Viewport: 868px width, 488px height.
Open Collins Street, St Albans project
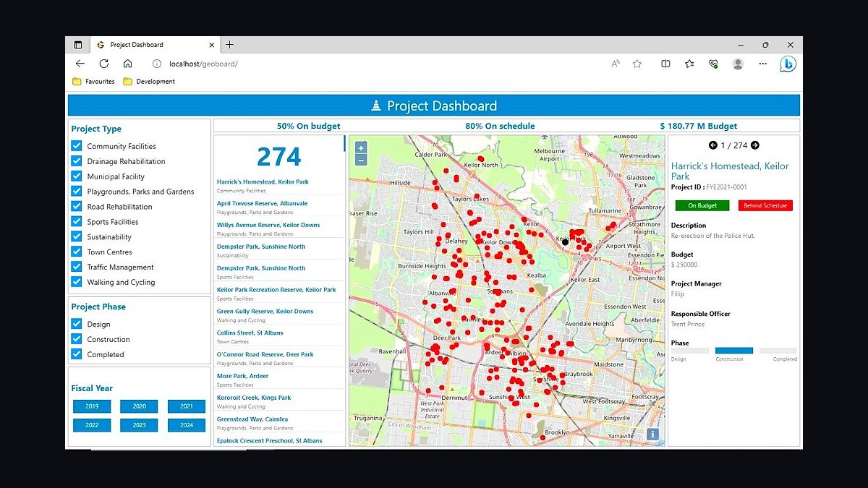click(x=250, y=333)
